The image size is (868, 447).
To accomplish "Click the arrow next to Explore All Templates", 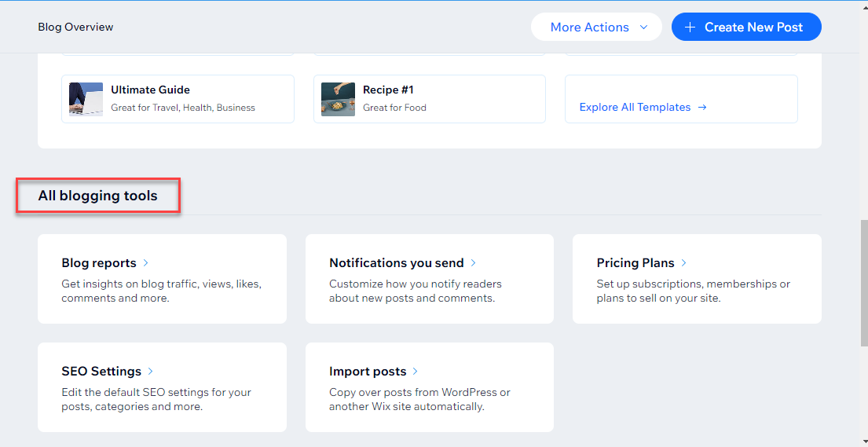I will tap(702, 108).
